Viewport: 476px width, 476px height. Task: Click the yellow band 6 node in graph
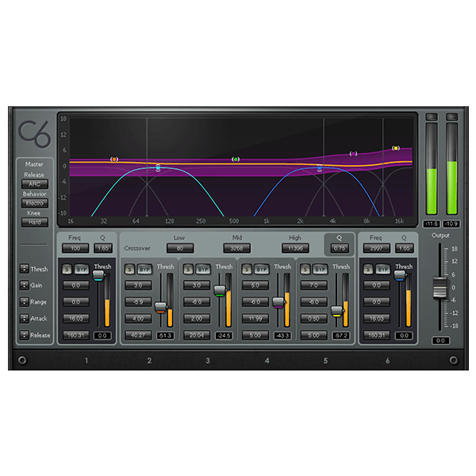396,148
